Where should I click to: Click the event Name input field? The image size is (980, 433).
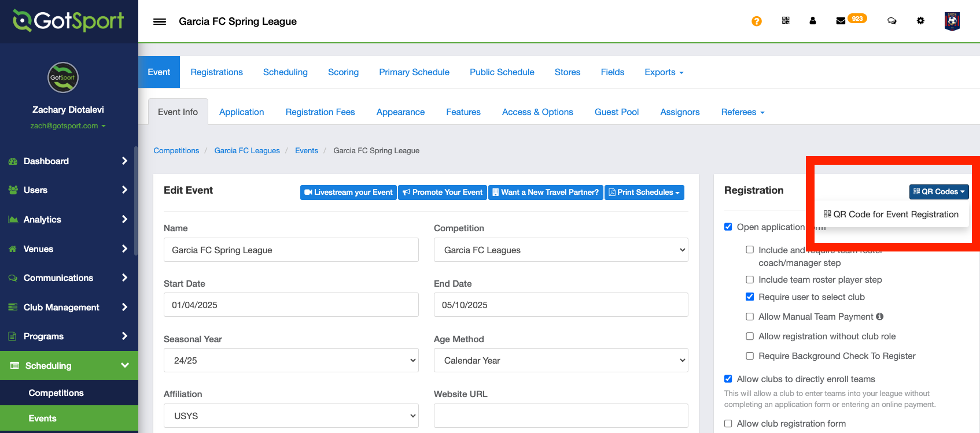click(x=291, y=250)
